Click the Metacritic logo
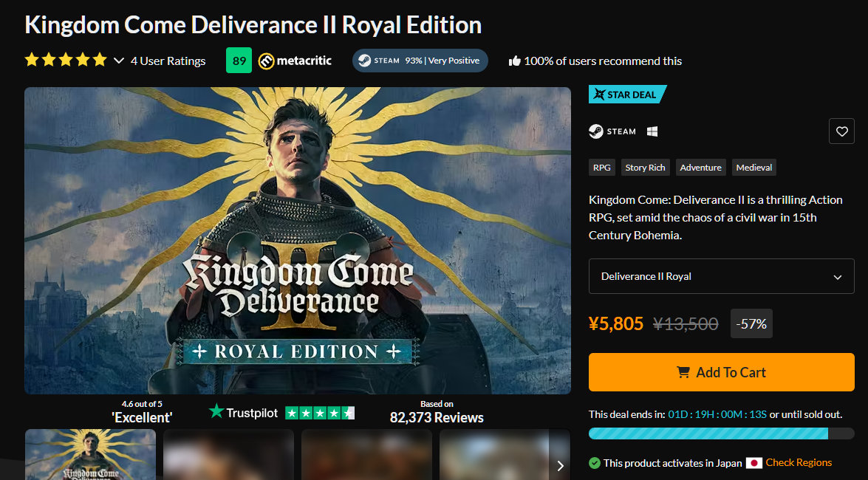This screenshot has width=868, height=480. (295, 61)
